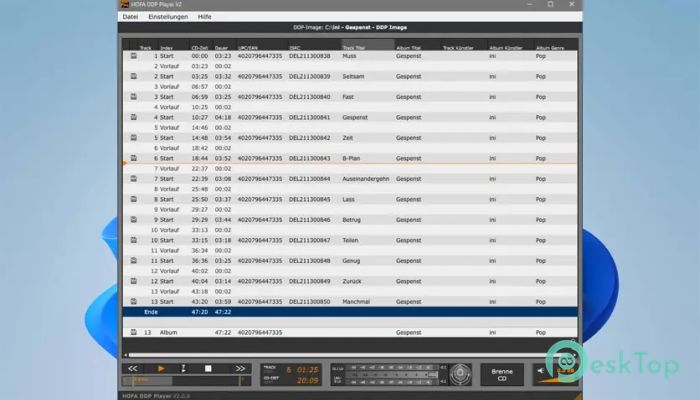Click the save icon on track 1 row

(x=133, y=56)
